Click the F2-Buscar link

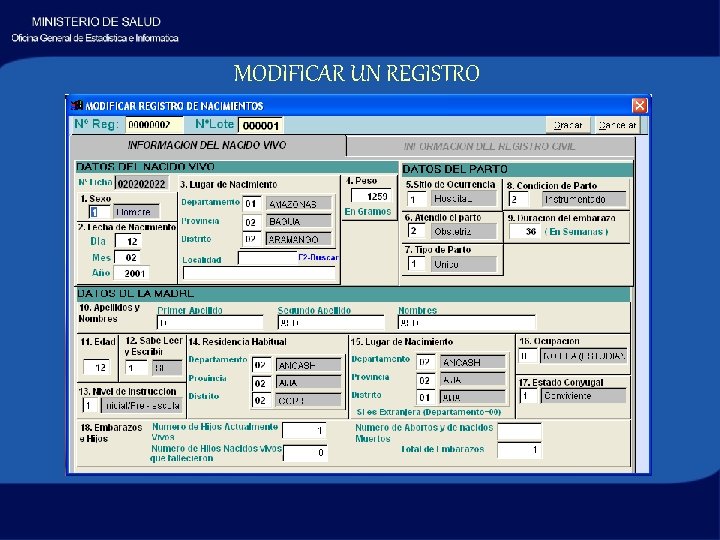[319, 258]
